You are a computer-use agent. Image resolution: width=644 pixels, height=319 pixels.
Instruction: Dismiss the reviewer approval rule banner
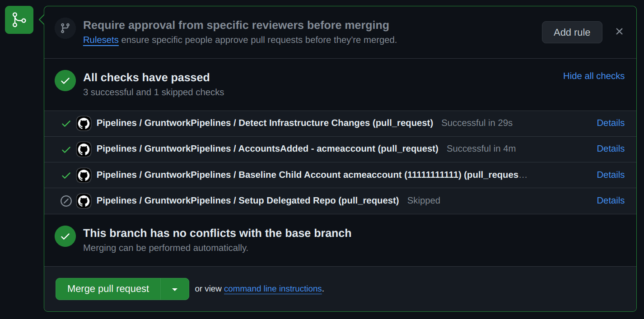coord(619,32)
